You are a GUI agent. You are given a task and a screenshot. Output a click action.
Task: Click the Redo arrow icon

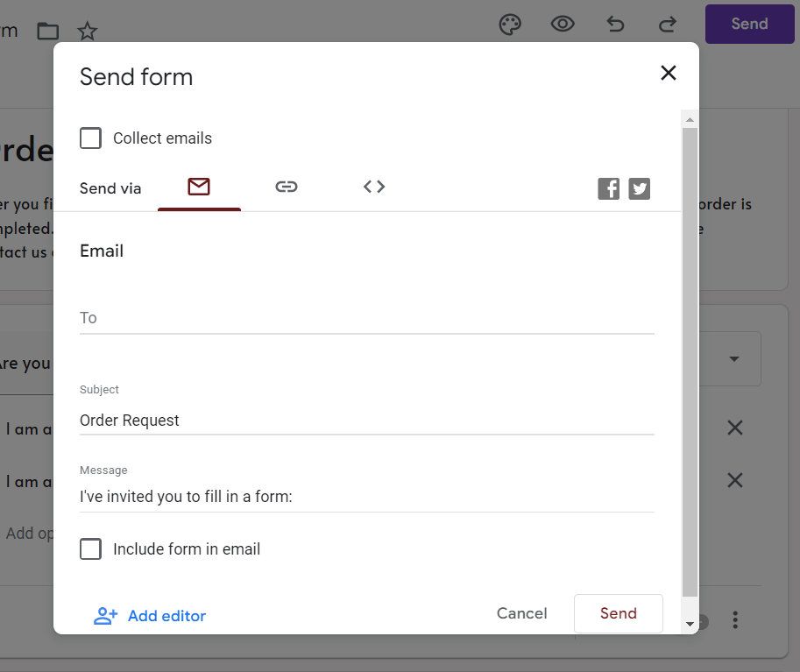click(x=668, y=25)
